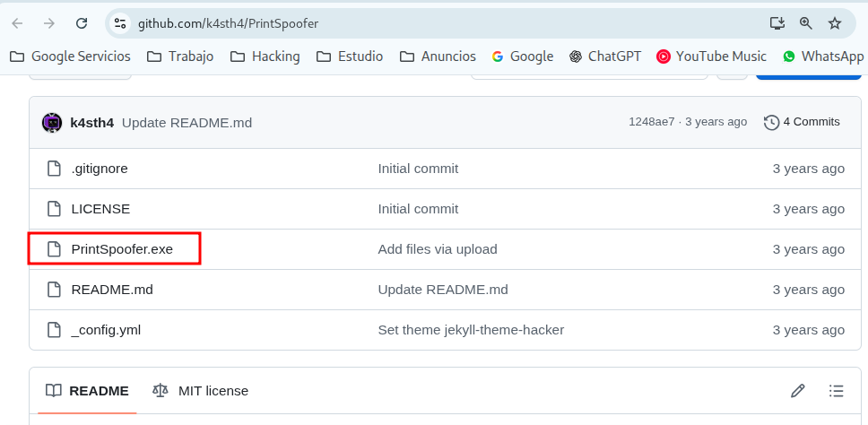Open the Google Servicios bookmark folder
This screenshot has height=425, width=868.
pyautogui.click(x=70, y=56)
